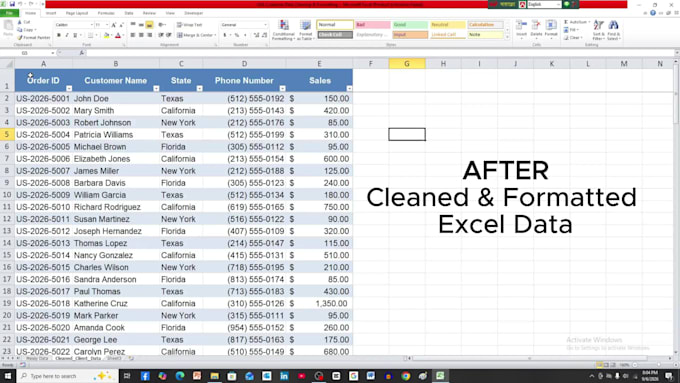Click the Insert cells icon
Screen dimensions: 680x383
click(521, 29)
